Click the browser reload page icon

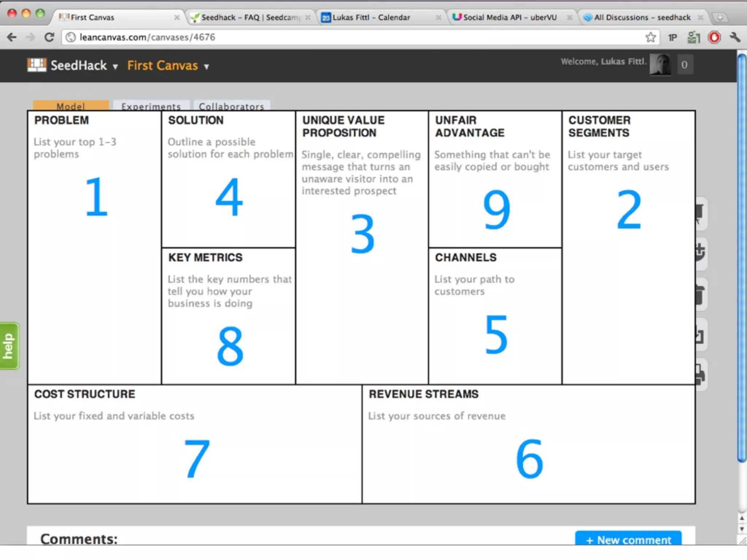(x=49, y=37)
